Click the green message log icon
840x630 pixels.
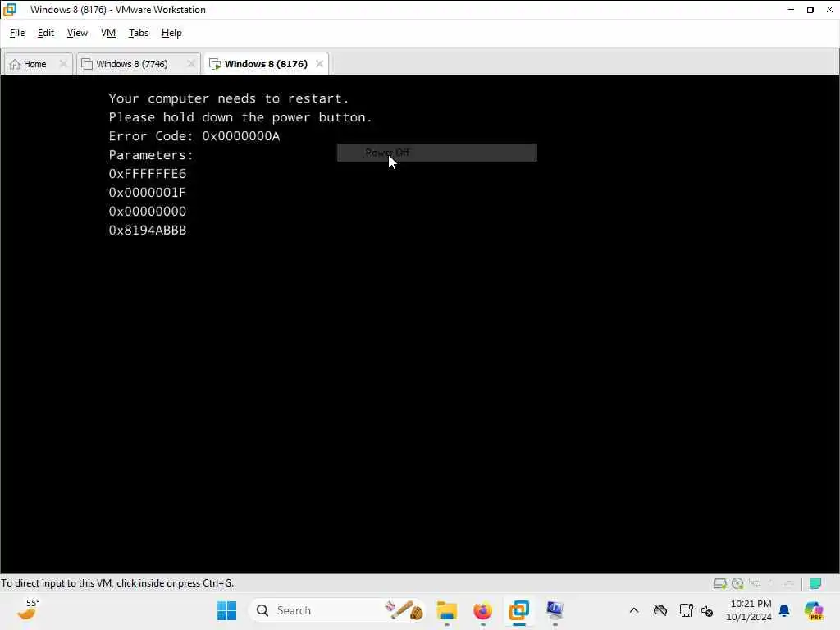coord(815,583)
